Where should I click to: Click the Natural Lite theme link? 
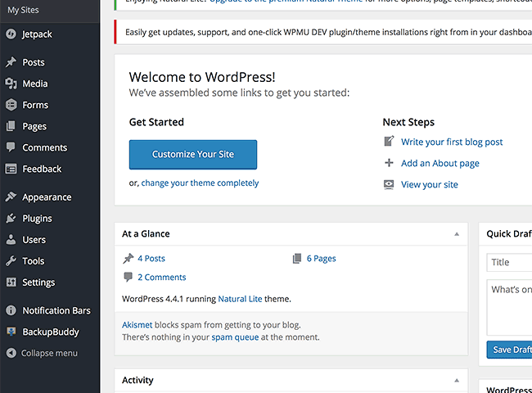(x=240, y=299)
